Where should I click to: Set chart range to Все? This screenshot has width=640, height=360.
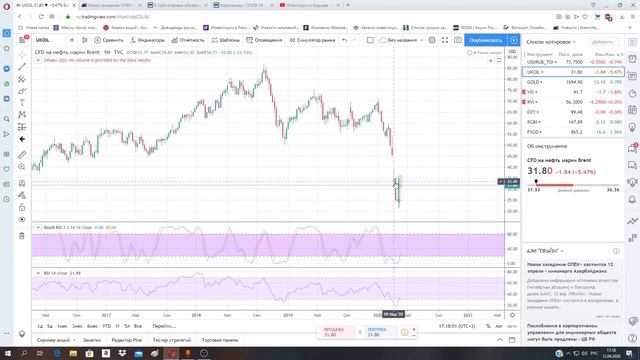[x=138, y=326]
